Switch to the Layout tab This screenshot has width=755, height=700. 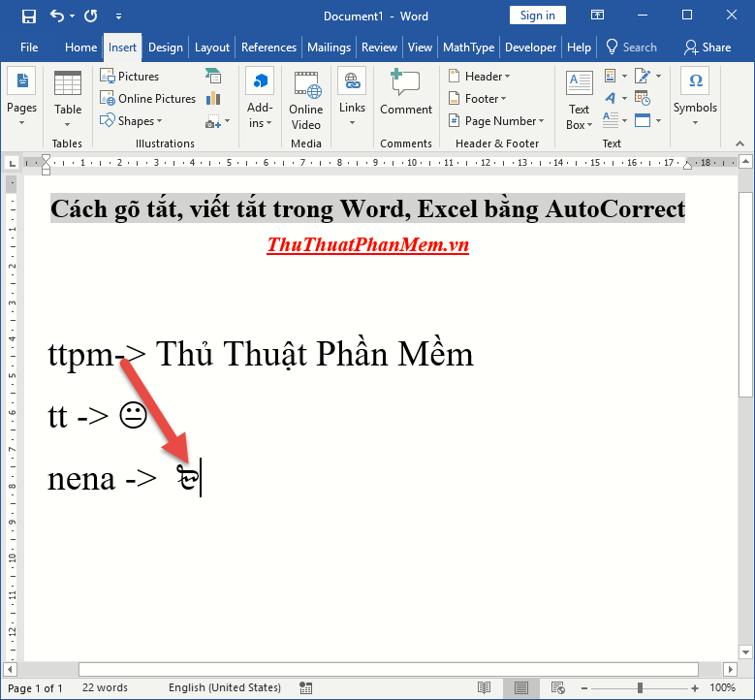(212, 48)
